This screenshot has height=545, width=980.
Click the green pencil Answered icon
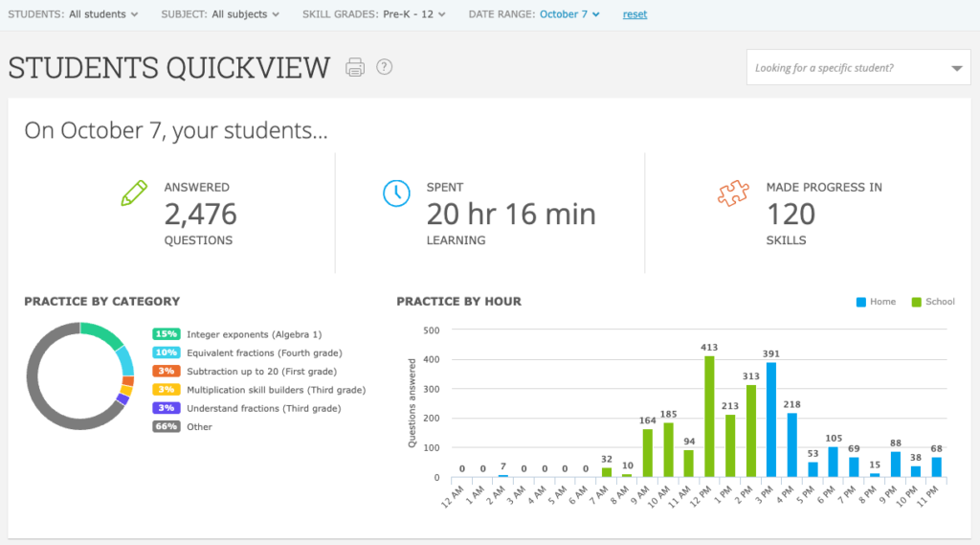click(x=134, y=193)
